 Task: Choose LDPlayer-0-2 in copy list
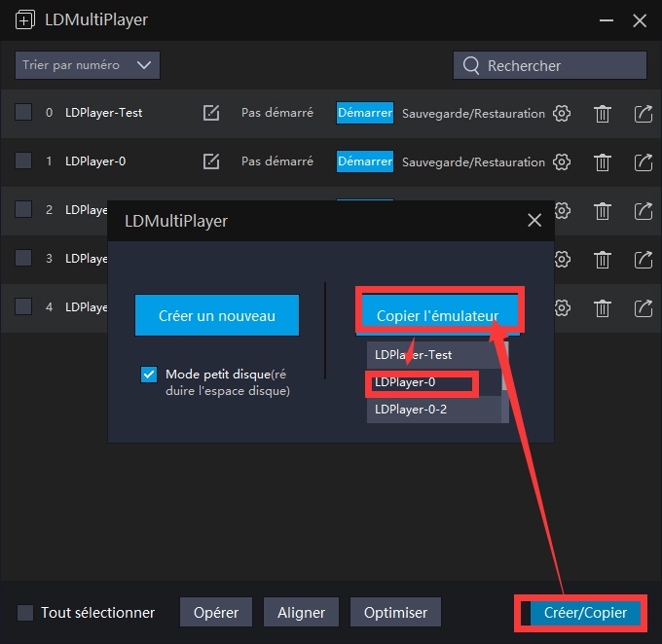click(434, 410)
